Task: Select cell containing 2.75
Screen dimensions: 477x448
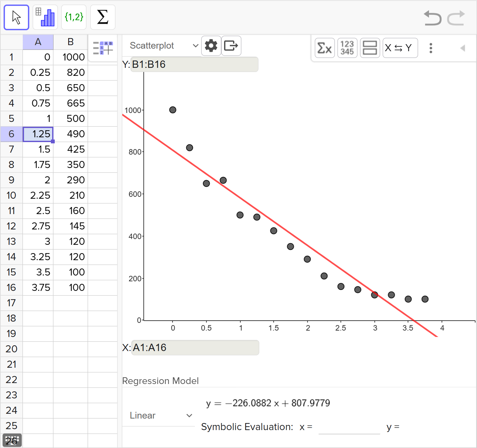Action: click(x=38, y=226)
